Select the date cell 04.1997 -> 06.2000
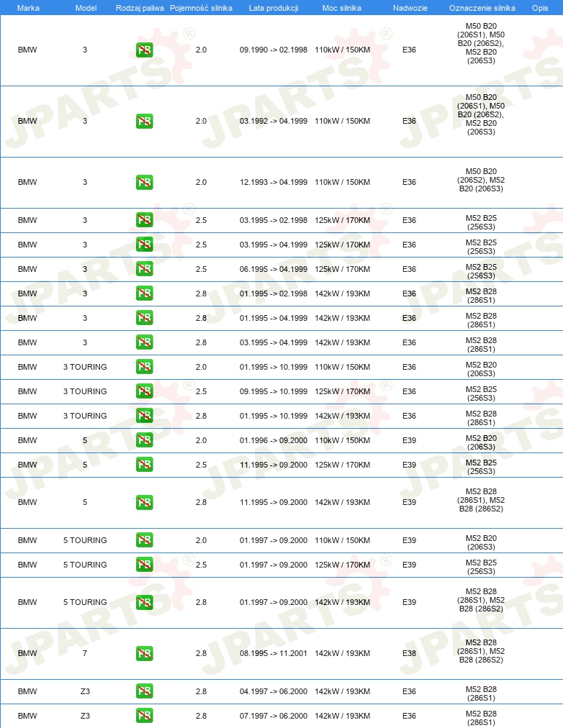This screenshot has height=728, width=563. (x=274, y=691)
